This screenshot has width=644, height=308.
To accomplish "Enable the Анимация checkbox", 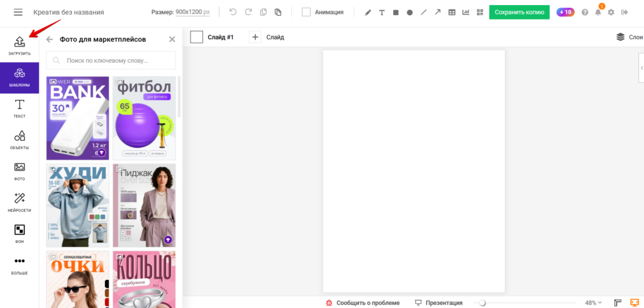I will click(x=306, y=13).
